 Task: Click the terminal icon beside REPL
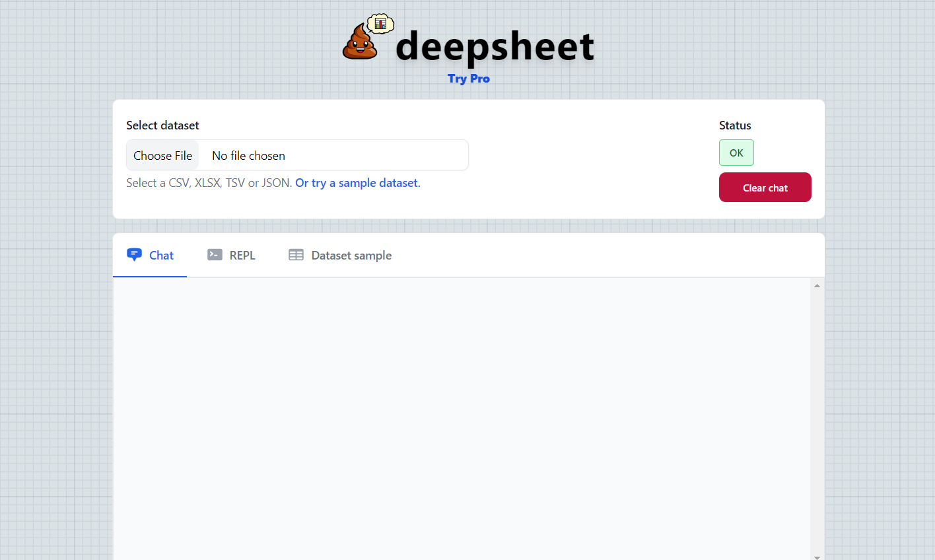214,254
